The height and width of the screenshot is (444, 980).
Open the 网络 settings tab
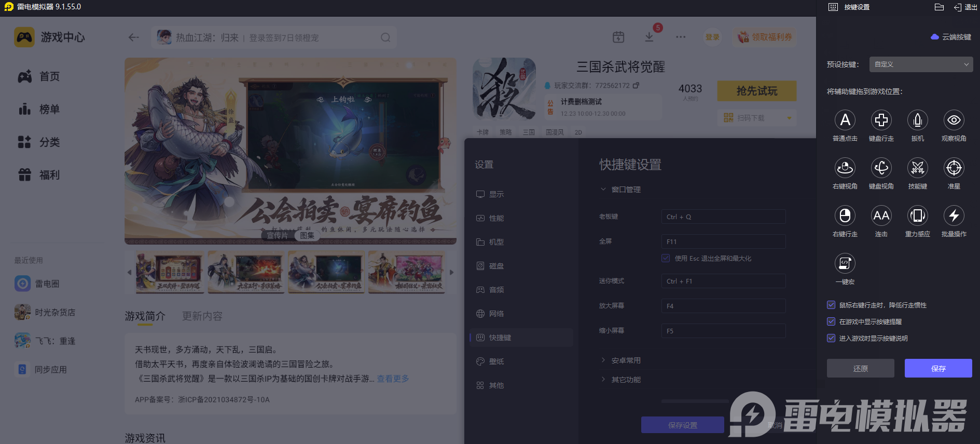click(x=521, y=314)
